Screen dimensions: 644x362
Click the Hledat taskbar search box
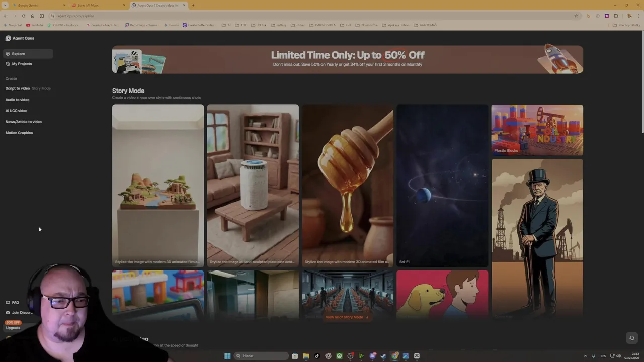pyautogui.click(x=261, y=356)
